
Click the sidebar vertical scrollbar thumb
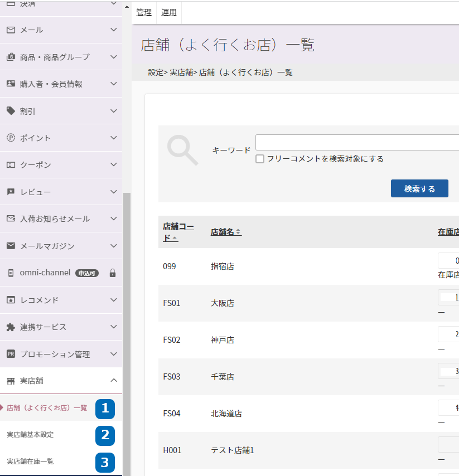pyautogui.click(x=127, y=334)
